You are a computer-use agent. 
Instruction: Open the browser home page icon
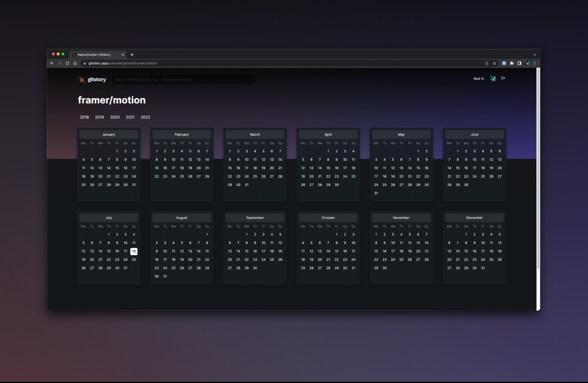tap(75, 63)
